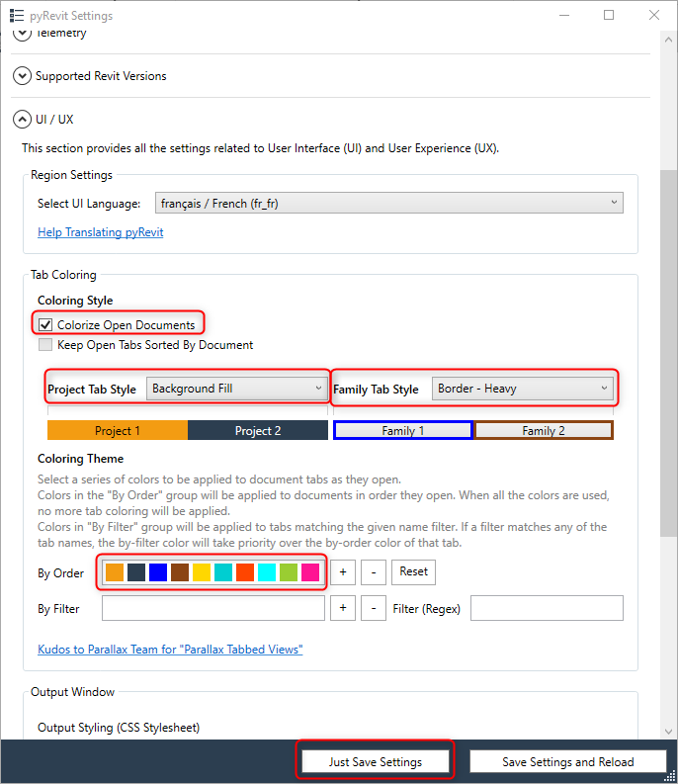Click Just Save Settings button
This screenshot has height=784, width=678.
[x=376, y=762]
